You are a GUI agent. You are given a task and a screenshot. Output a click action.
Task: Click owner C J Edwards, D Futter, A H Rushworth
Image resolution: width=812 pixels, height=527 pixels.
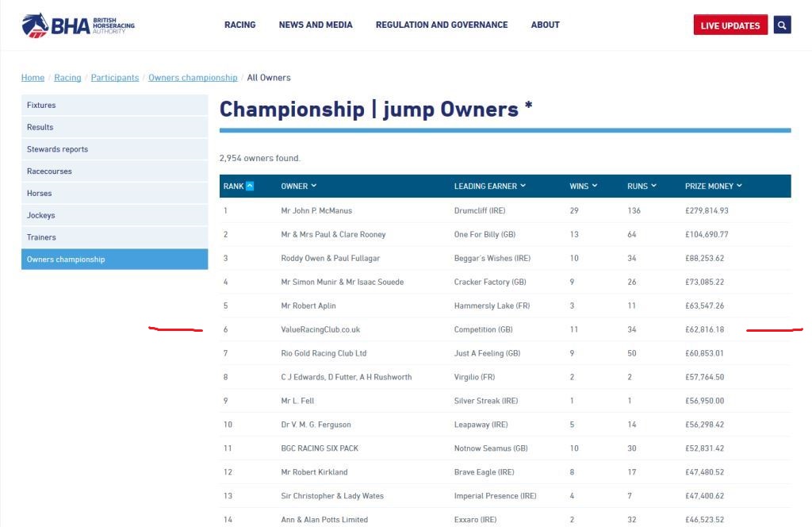347,377
